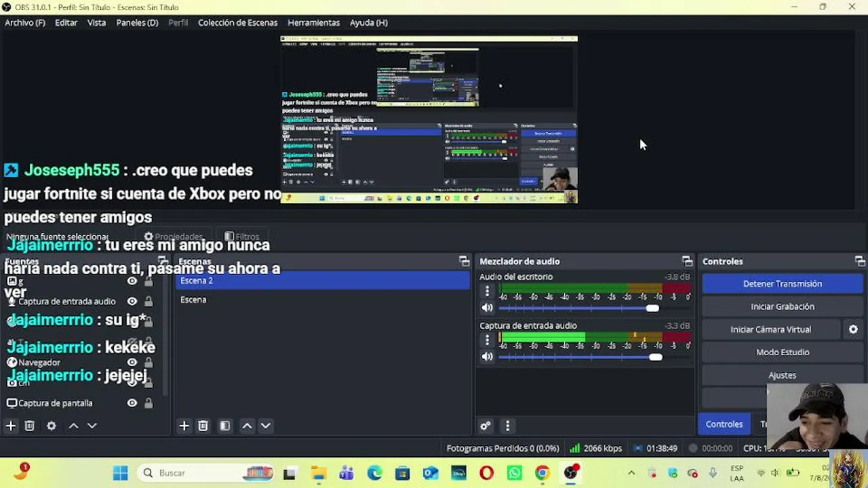Toggle lock on Captura de pantalla source
The width and height of the screenshot is (868, 488).
pyautogui.click(x=149, y=403)
